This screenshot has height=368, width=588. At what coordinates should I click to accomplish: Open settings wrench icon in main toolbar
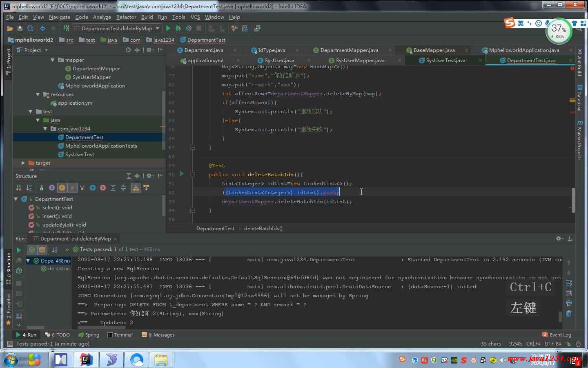234,28
